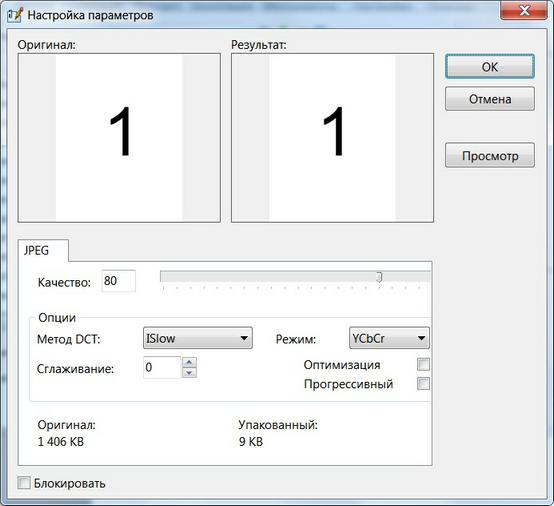The width and height of the screenshot is (554, 506).
Task: Close the Настройка параметров dialog
Action: [x=524, y=11]
